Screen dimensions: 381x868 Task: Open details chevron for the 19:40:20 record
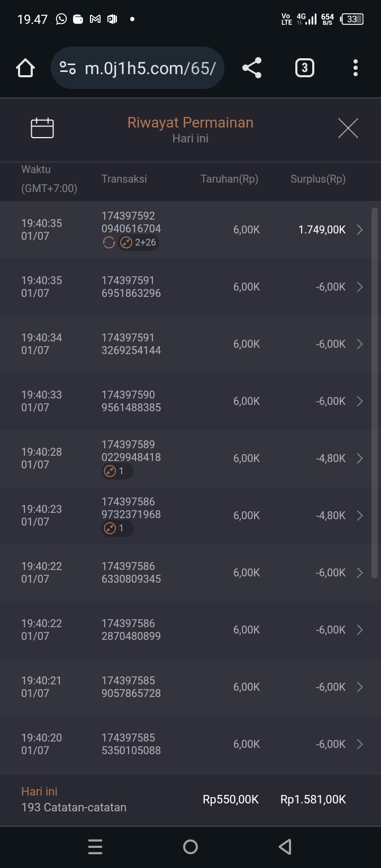(x=360, y=744)
